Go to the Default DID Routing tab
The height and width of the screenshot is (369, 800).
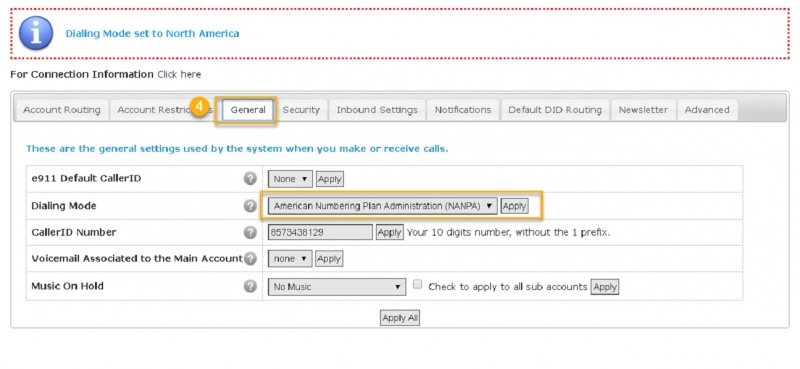pos(555,110)
